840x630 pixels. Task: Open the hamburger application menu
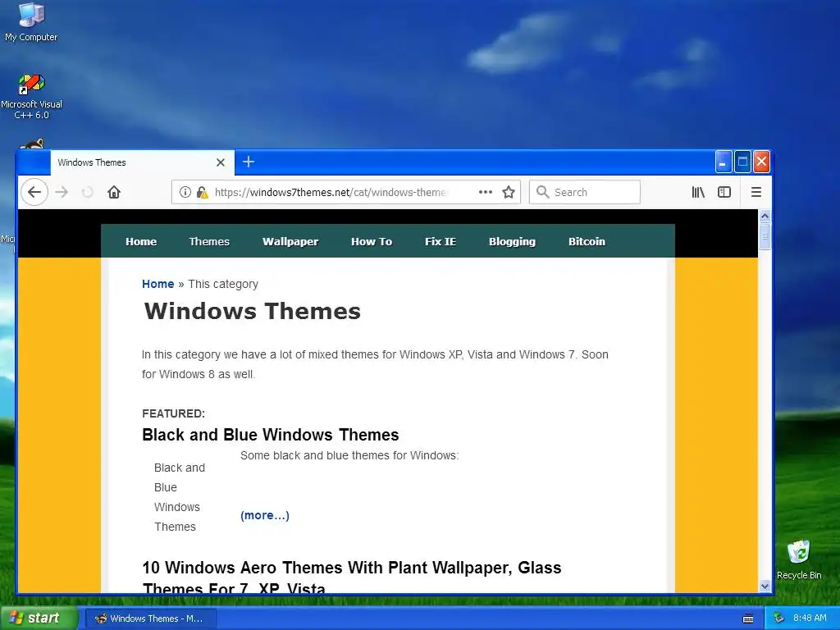tap(756, 192)
